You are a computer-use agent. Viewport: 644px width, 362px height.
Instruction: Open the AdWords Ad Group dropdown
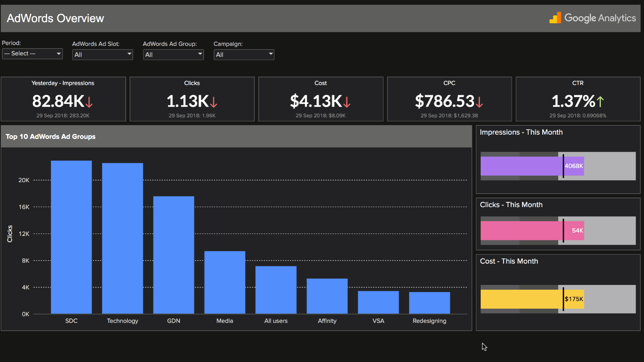199,54
